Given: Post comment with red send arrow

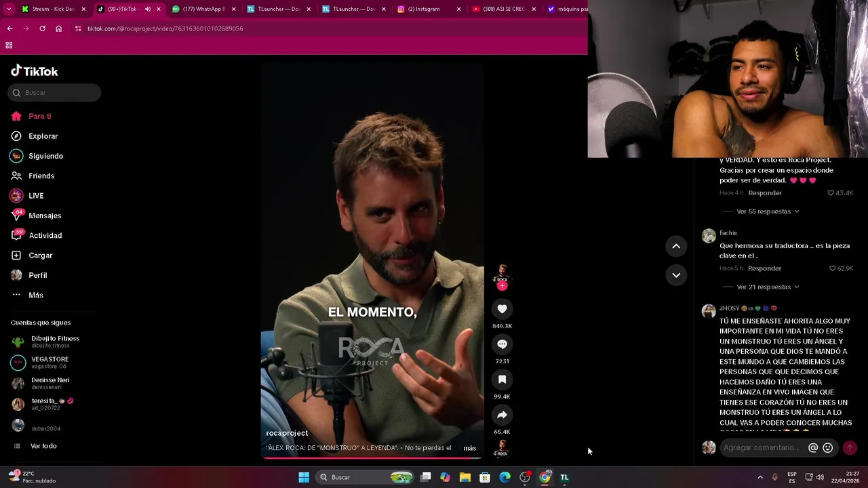Looking at the screenshot, I should (850, 448).
